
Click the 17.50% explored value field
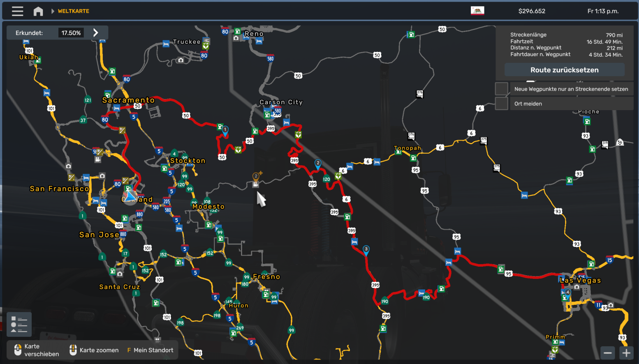[x=71, y=33]
